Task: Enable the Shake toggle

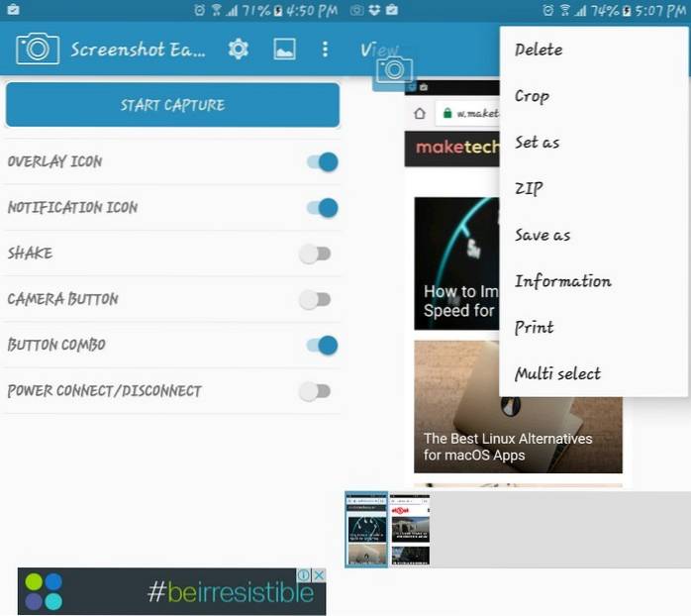Action: pyautogui.click(x=315, y=254)
